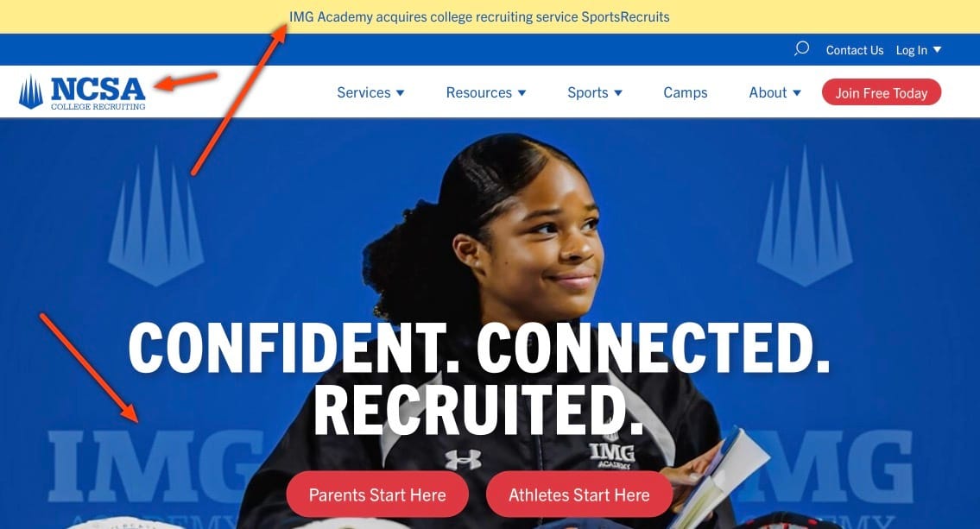Click the IMG Academy logo on jacket
The image size is (980, 529).
[612, 455]
